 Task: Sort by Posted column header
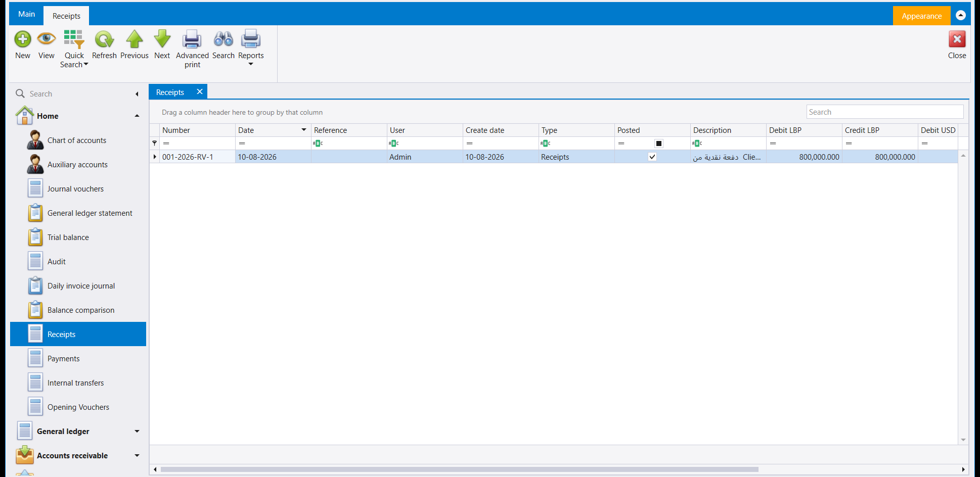(x=652, y=130)
